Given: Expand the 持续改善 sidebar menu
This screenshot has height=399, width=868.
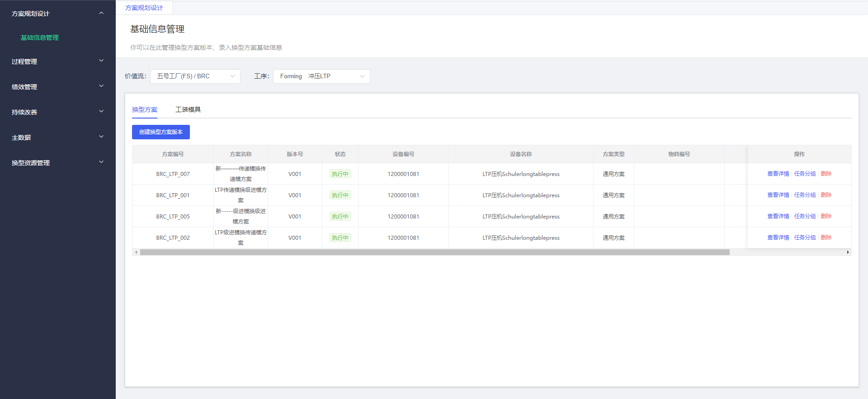Looking at the screenshot, I should pos(57,112).
